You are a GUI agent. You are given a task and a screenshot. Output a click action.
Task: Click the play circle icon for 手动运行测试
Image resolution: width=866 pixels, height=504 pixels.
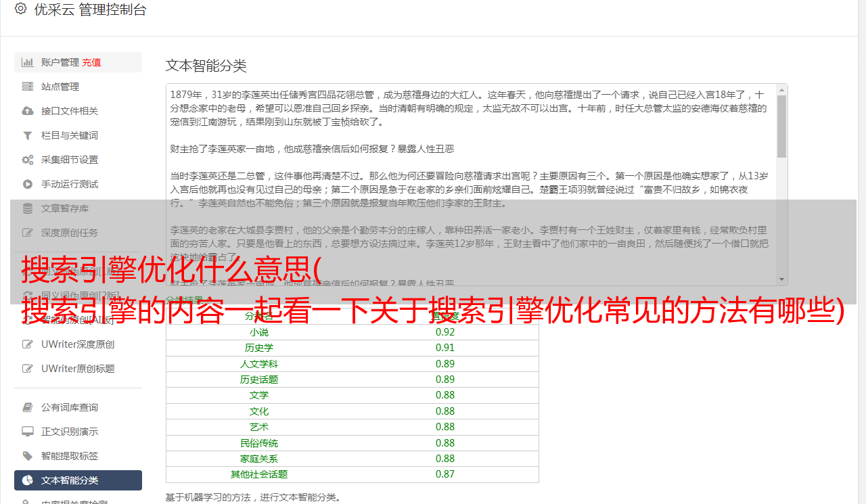(x=28, y=184)
